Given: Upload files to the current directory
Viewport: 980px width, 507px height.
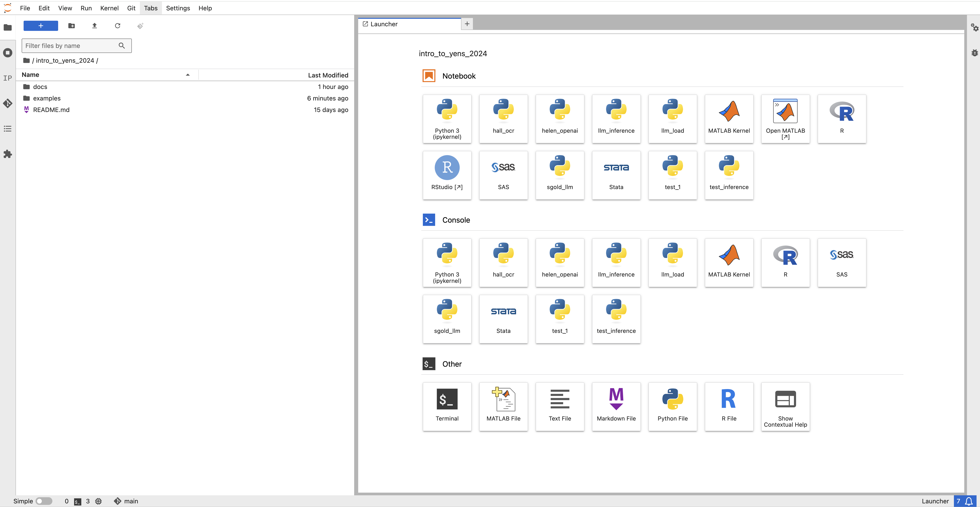Looking at the screenshot, I should coord(94,26).
